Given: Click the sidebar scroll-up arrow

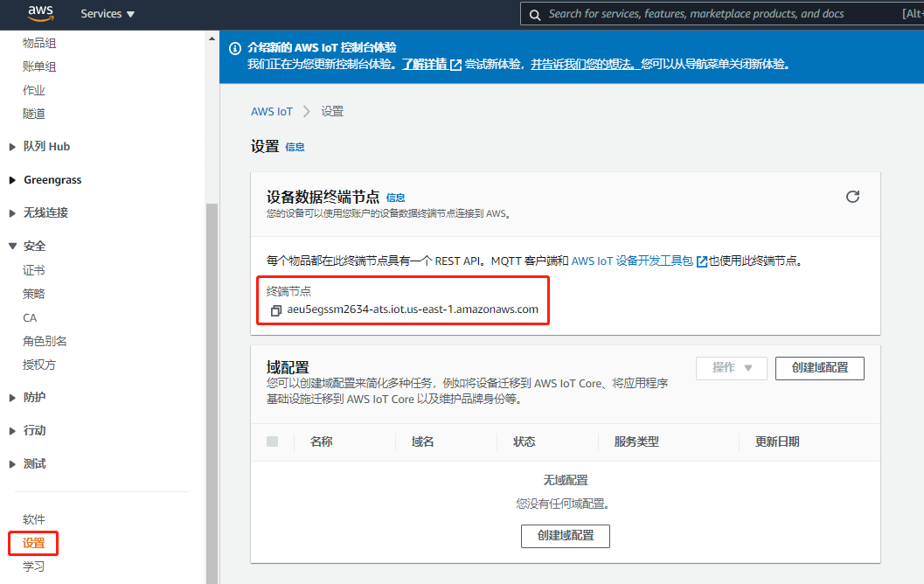Looking at the screenshot, I should pos(212,38).
